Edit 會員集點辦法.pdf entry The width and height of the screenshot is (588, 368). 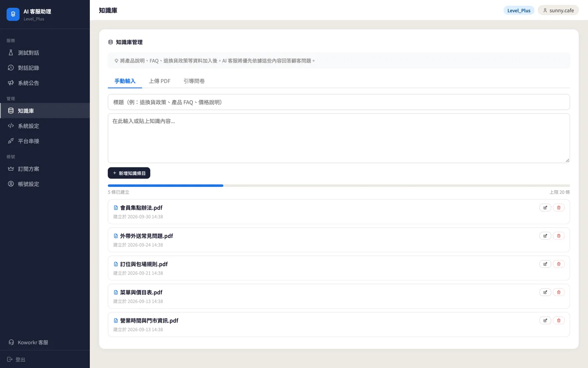click(x=545, y=208)
